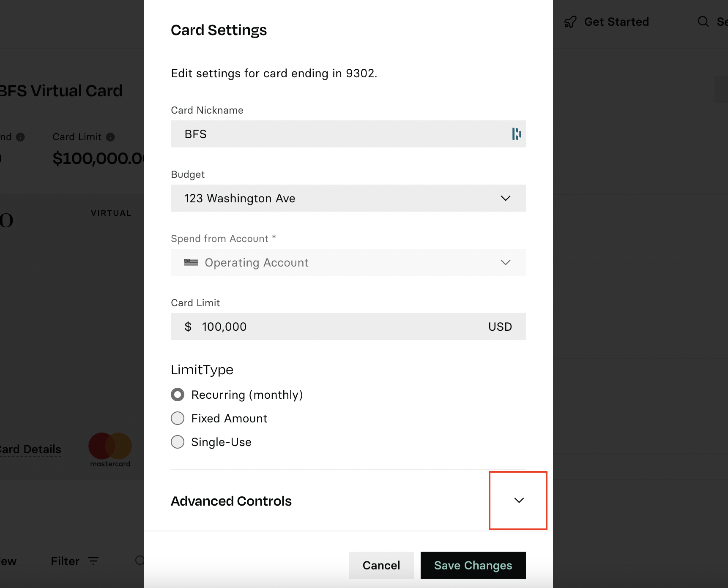Click the Filter lines icon
728x588 pixels.
pyautogui.click(x=93, y=561)
